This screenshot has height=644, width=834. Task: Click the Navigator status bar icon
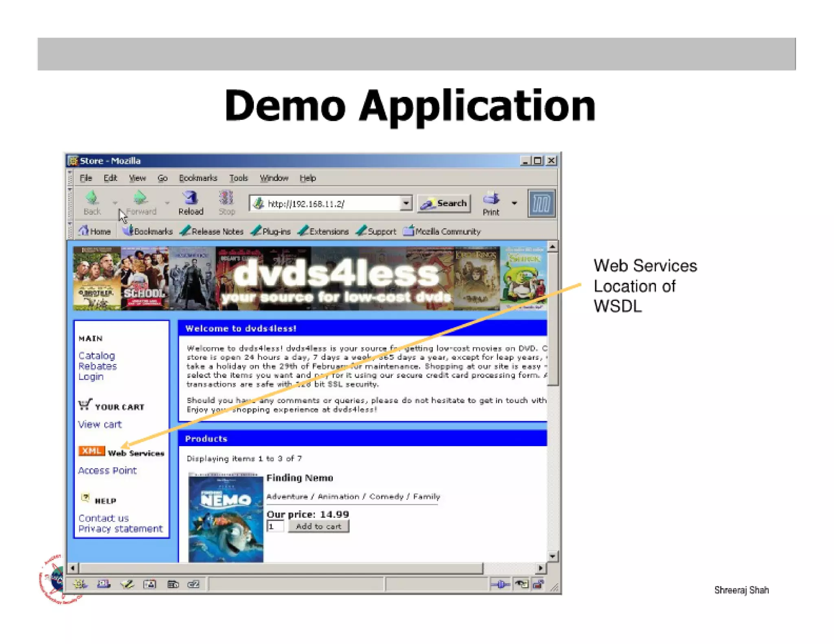pyautogui.click(x=80, y=584)
